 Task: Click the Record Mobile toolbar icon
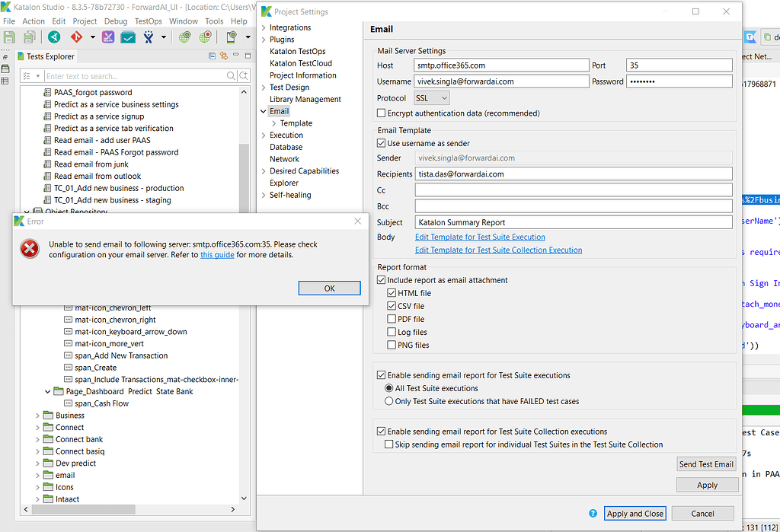click(232, 36)
